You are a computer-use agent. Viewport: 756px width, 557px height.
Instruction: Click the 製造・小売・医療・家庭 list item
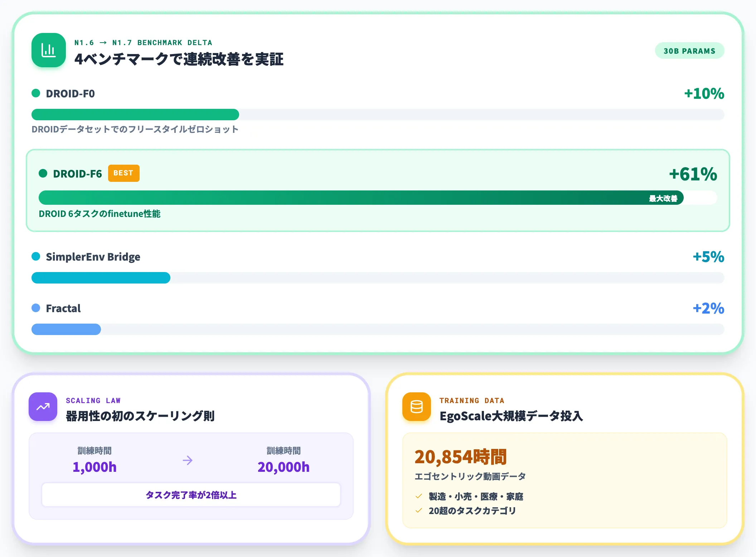476,497
